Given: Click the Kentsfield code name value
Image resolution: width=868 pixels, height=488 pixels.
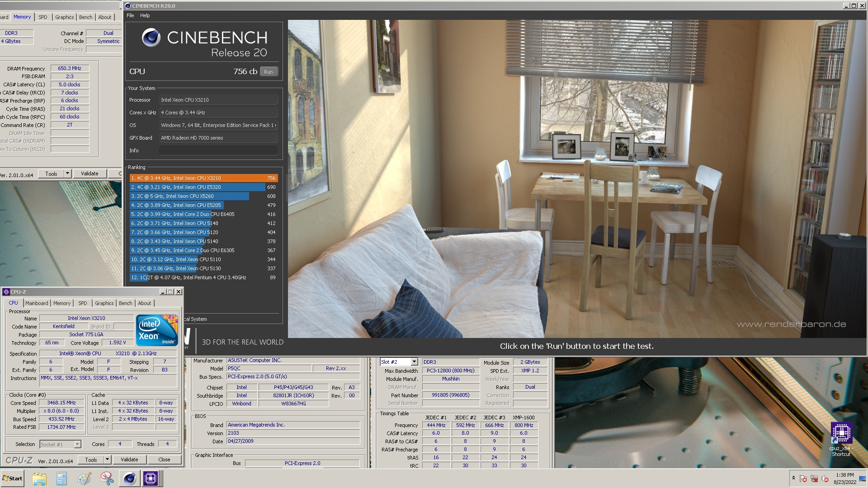Looking at the screenshot, I should click(64, 326).
